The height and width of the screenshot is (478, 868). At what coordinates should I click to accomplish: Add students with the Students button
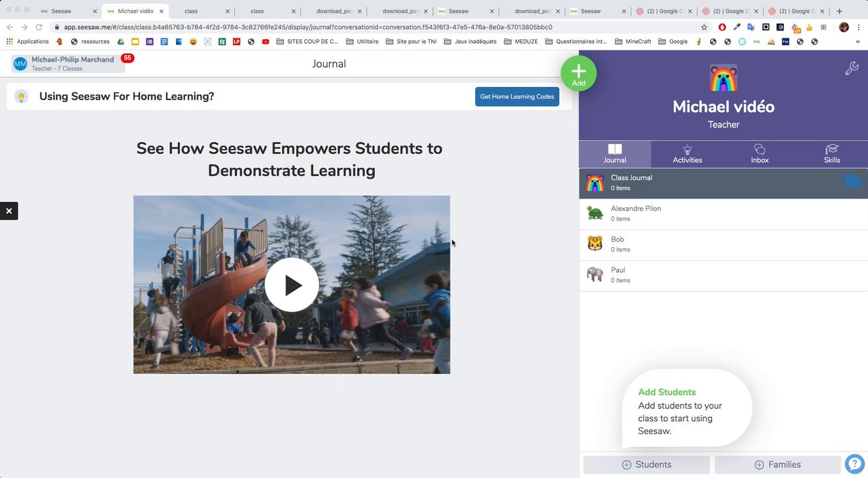(646, 465)
